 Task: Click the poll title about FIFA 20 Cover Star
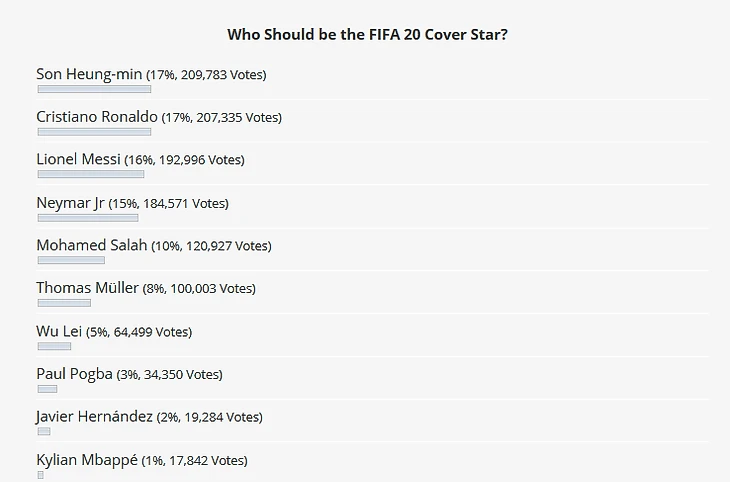pyautogui.click(x=367, y=34)
